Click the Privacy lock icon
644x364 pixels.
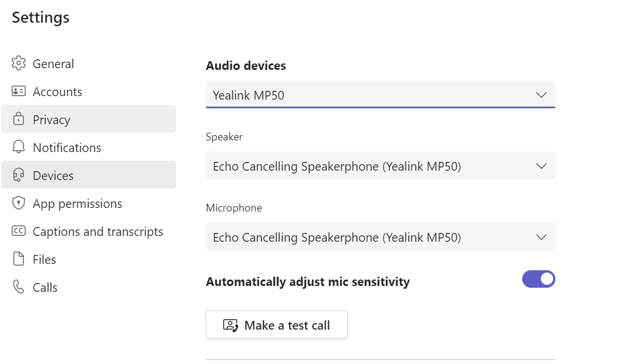pos(19,119)
